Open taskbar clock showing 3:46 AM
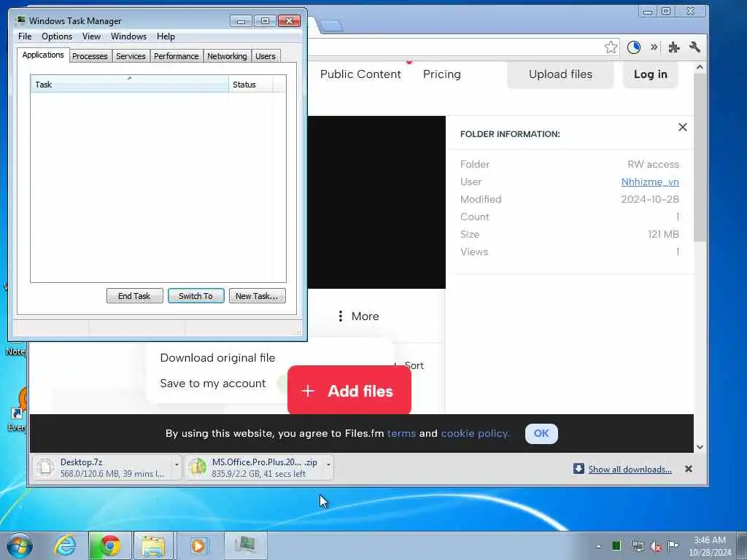 coord(709,546)
